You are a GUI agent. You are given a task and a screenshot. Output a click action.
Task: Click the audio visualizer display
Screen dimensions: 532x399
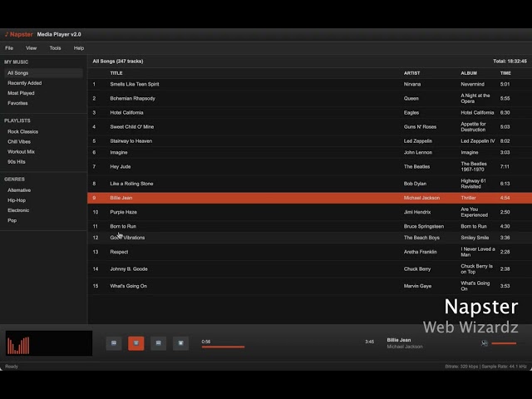click(x=49, y=343)
